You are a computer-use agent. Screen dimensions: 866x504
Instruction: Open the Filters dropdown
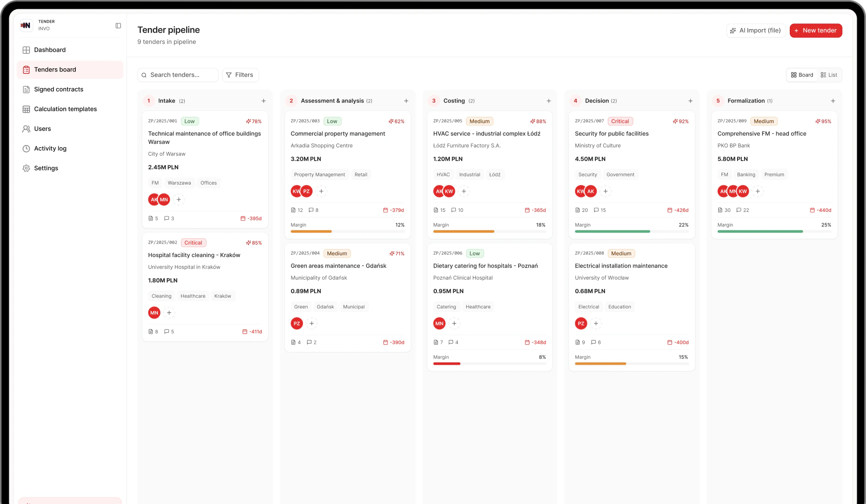pos(240,75)
